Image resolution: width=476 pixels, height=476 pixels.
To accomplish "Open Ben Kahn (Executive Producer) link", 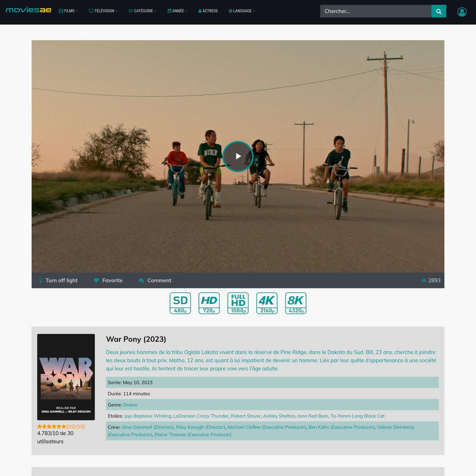I will pos(341,427).
